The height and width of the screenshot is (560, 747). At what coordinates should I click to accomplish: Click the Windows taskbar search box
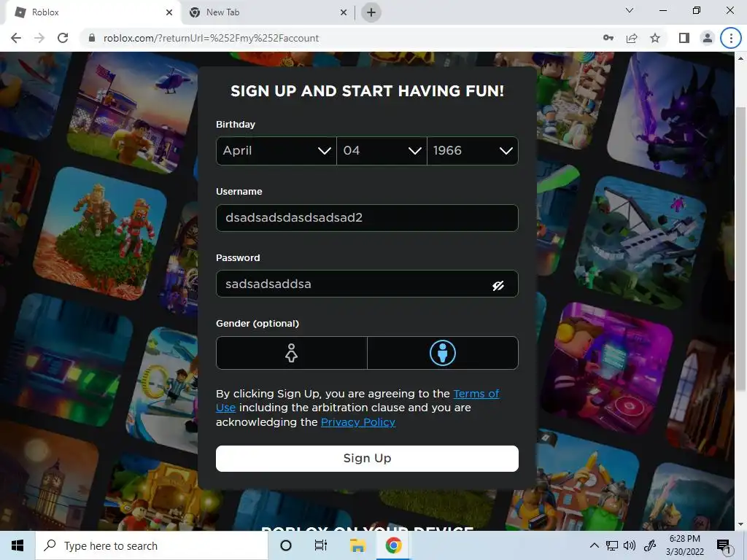click(x=152, y=545)
